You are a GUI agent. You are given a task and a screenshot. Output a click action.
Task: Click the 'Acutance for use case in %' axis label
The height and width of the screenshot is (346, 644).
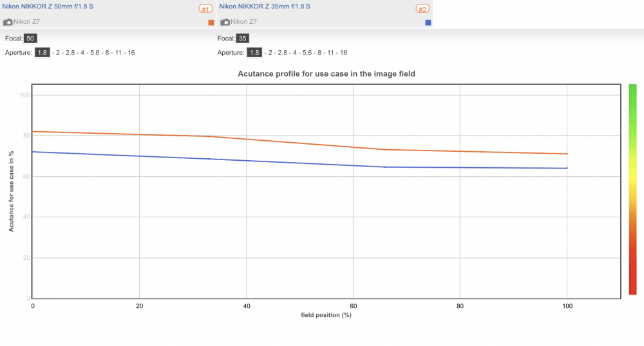11,192
